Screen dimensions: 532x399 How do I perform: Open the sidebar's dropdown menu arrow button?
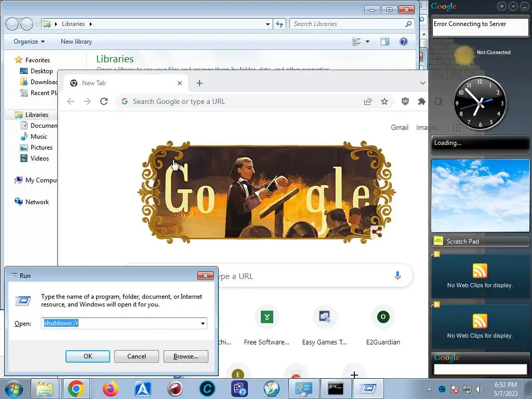coord(513,6)
